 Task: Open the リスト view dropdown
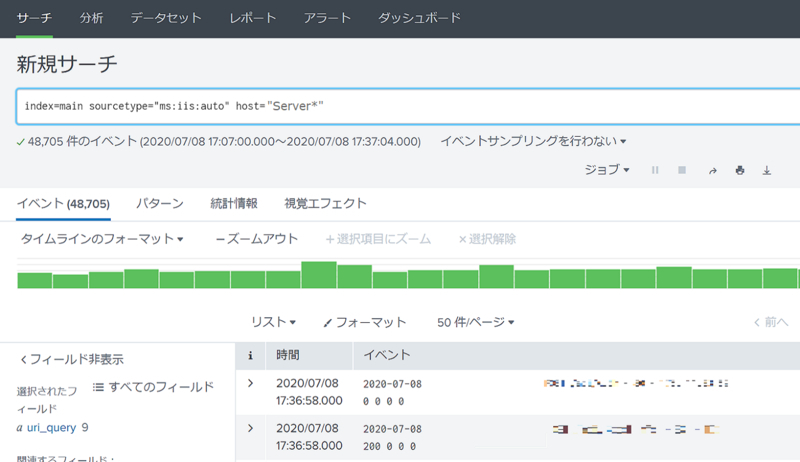pos(273,322)
